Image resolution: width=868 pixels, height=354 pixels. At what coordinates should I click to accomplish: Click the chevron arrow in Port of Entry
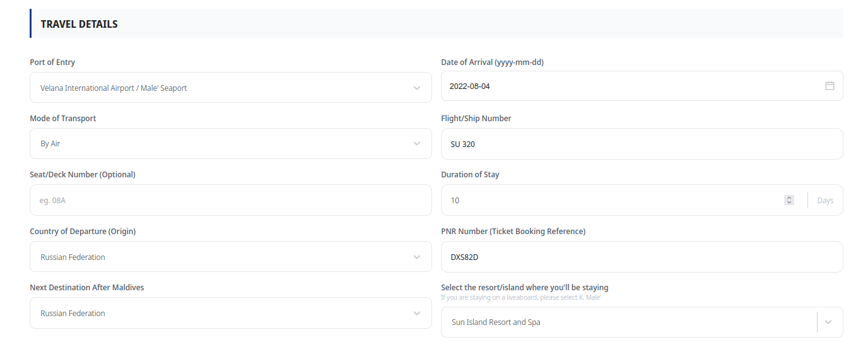tap(417, 88)
